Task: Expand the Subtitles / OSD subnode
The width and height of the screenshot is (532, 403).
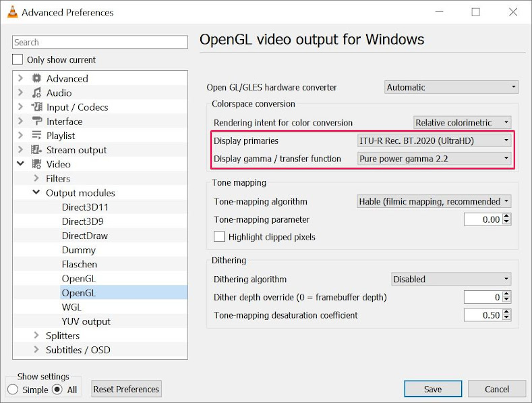Action: pos(36,350)
